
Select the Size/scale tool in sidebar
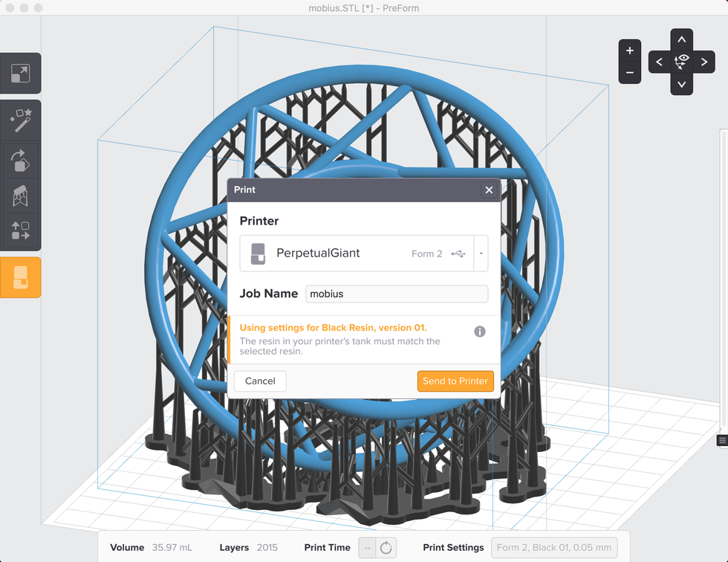coord(20,73)
